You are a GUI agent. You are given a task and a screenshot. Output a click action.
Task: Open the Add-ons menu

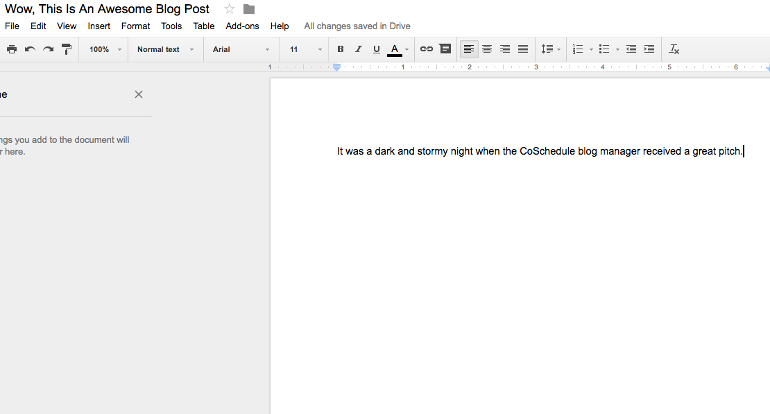(242, 26)
